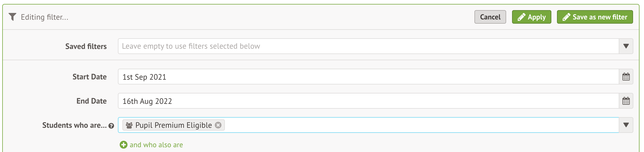644x152 pixels.
Task: Add an 'and who also are' condition
Action: (x=156, y=145)
